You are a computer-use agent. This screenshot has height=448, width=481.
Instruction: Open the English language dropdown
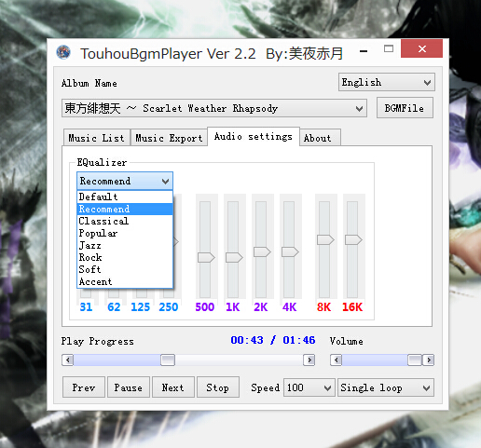point(387,82)
